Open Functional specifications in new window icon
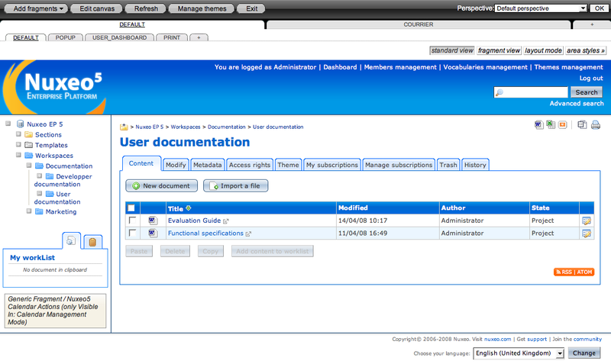Screen dimensions: 611x364 pos(248,234)
